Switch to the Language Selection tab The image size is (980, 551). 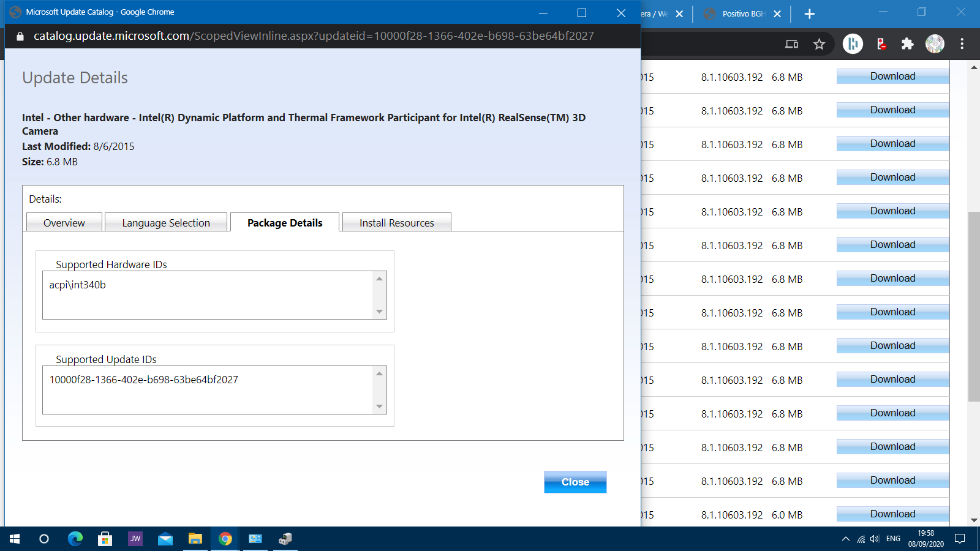tap(166, 223)
